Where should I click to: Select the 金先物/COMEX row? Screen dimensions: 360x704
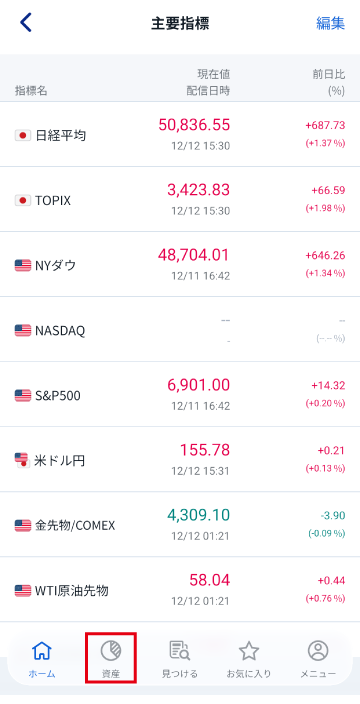pos(180,524)
